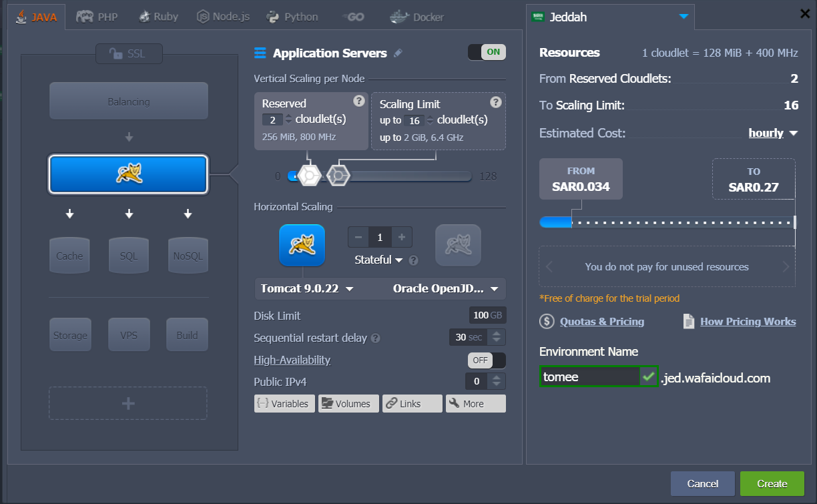Click the Cancel button
The height and width of the screenshot is (504, 817).
(x=703, y=483)
